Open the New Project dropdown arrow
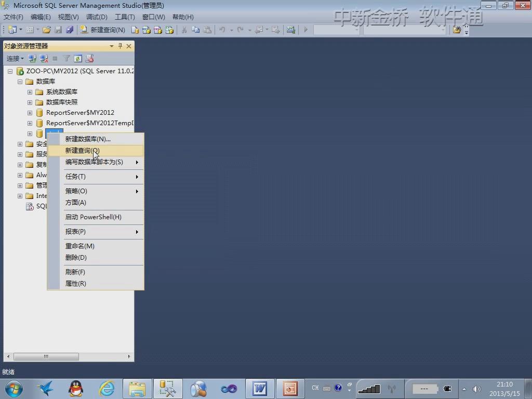Image resolution: width=532 pixels, height=399 pixels. click(x=20, y=30)
